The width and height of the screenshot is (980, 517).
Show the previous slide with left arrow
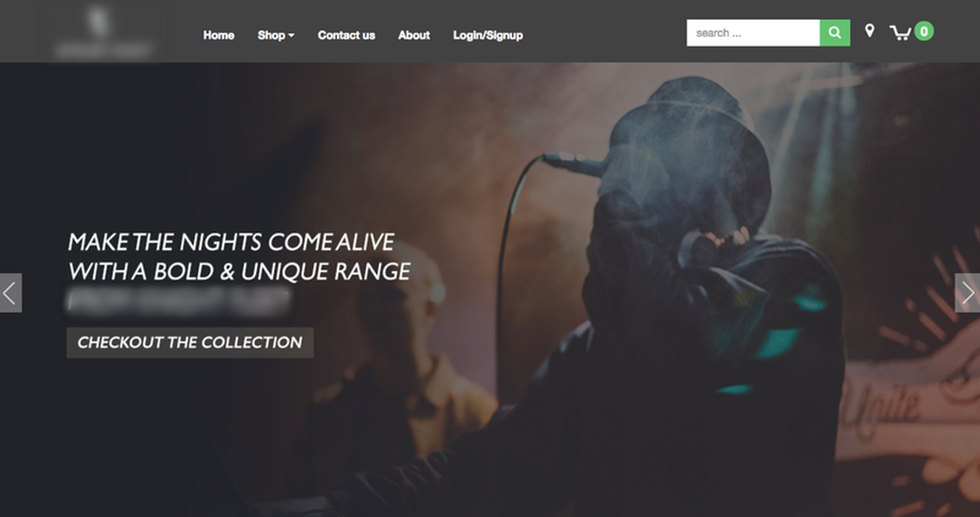[x=10, y=293]
